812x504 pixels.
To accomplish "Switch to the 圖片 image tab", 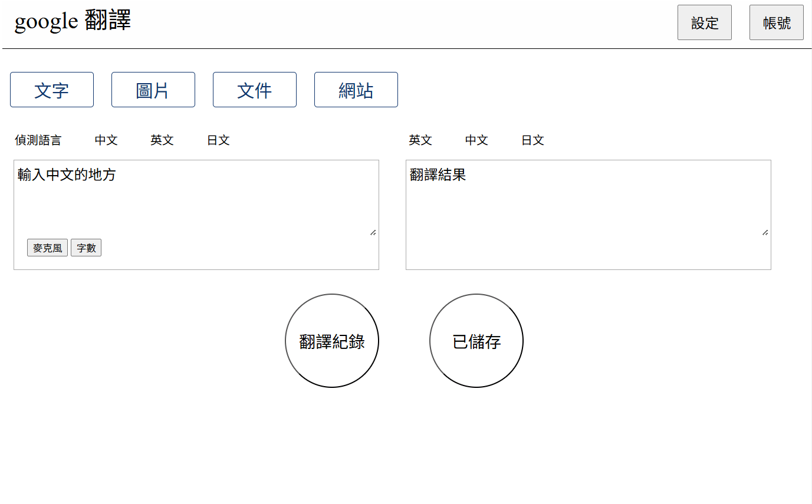I will 153,90.
